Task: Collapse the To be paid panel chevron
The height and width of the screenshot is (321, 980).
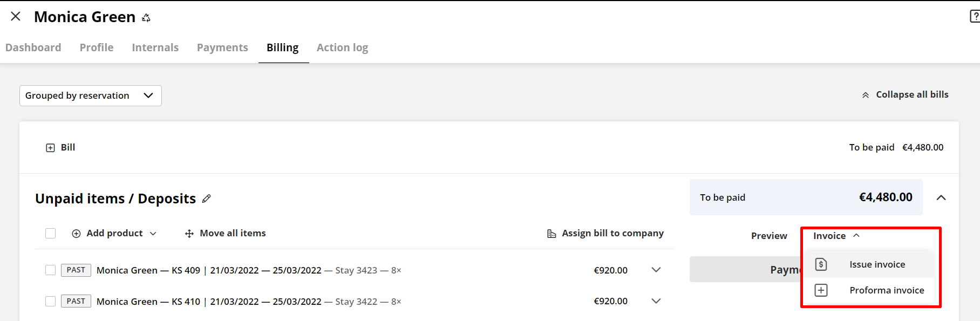Action: (942, 197)
